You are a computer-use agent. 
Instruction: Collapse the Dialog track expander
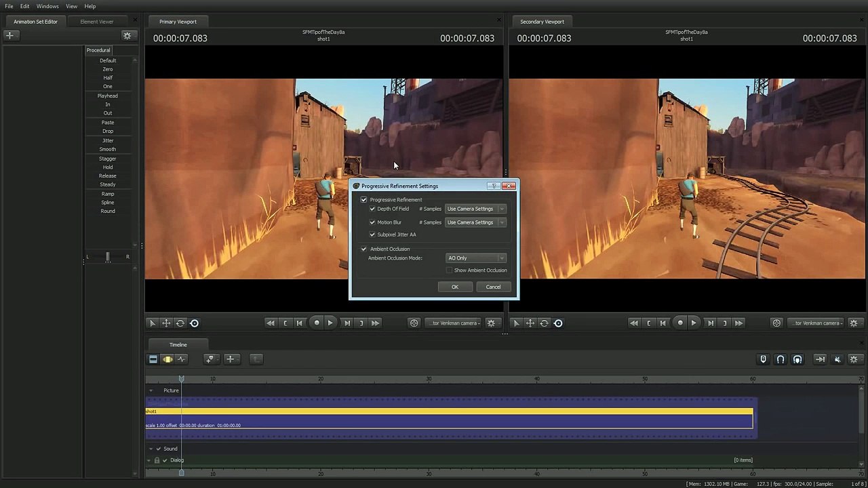pos(149,460)
